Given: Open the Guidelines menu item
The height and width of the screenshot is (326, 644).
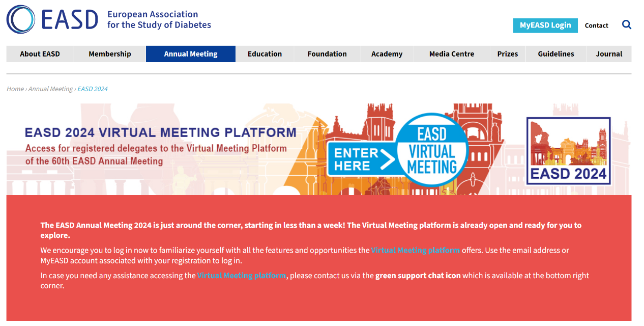Looking at the screenshot, I should click(x=555, y=54).
